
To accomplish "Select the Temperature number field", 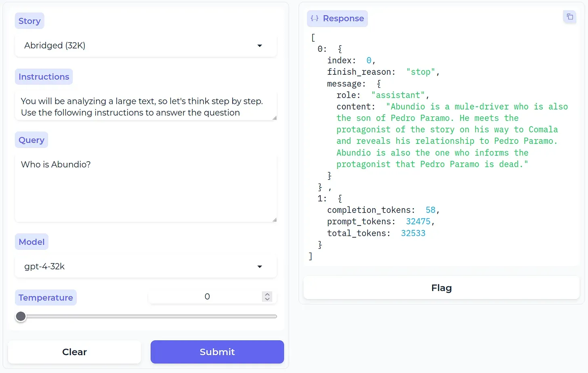I will click(207, 297).
